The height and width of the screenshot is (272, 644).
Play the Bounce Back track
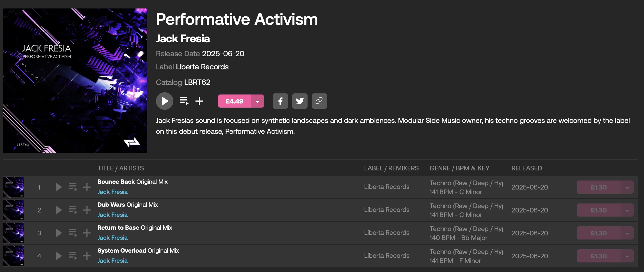[59, 187]
